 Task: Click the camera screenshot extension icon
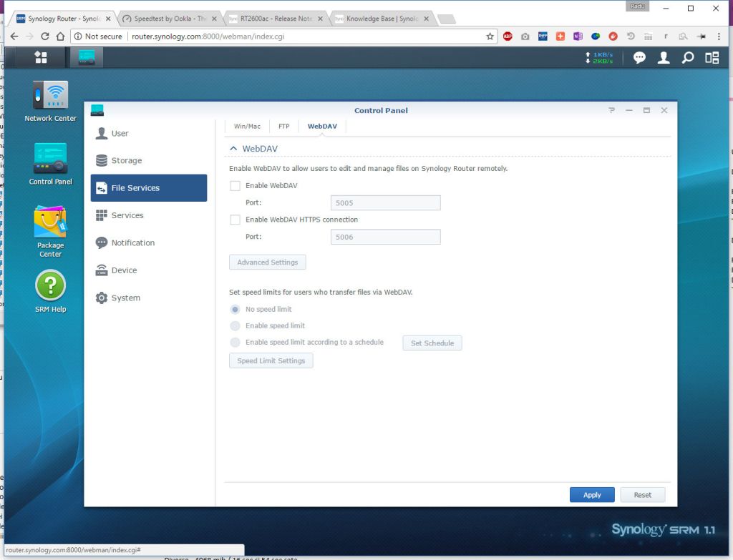click(525, 36)
